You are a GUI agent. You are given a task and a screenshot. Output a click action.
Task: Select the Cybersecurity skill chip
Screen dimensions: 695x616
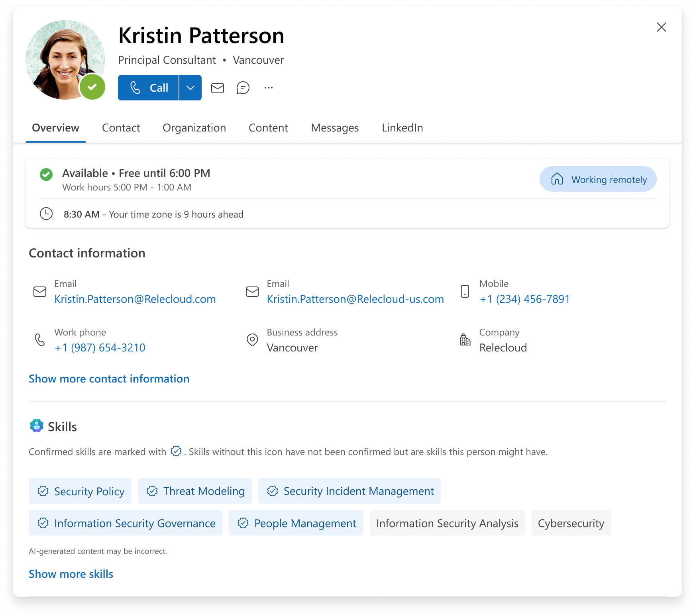coord(571,523)
